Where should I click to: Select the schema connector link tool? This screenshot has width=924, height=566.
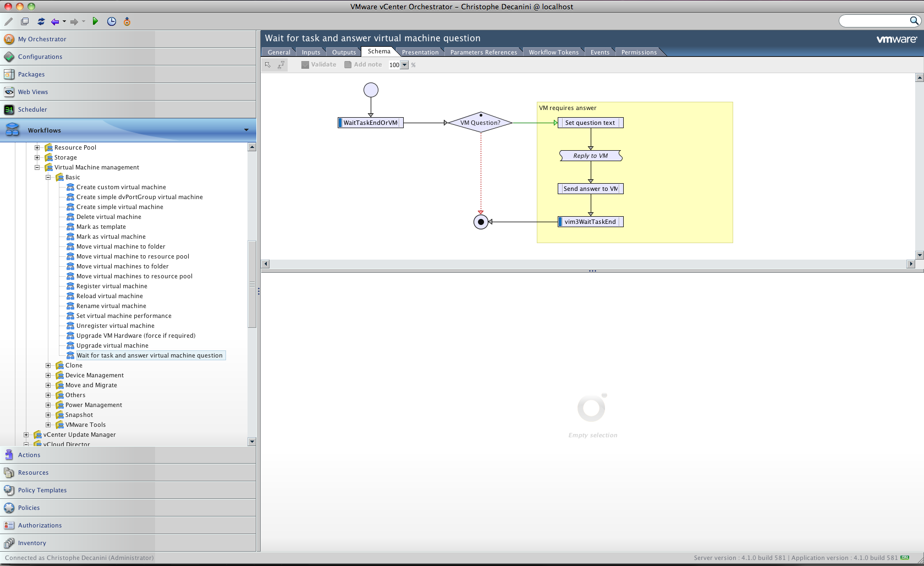(x=281, y=65)
